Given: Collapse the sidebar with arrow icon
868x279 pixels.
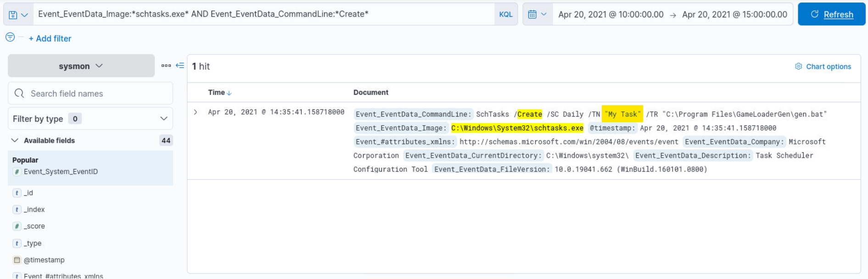Looking at the screenshot, I should [180, 66].
